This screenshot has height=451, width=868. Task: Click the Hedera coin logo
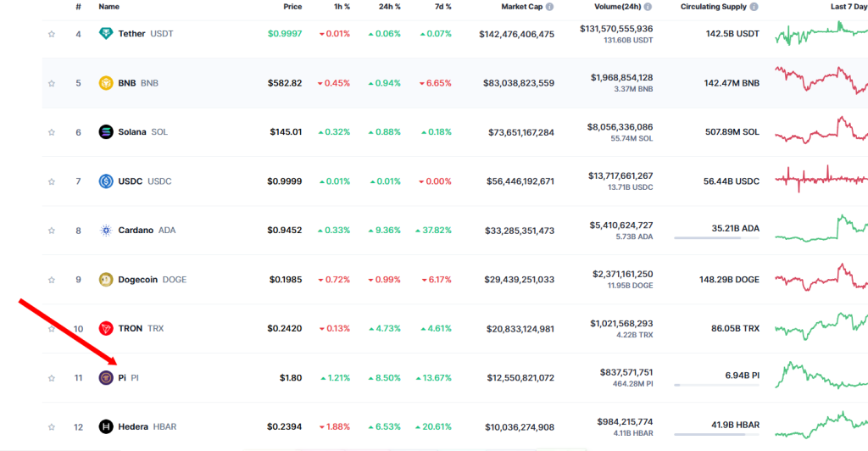tap(106, 426)
